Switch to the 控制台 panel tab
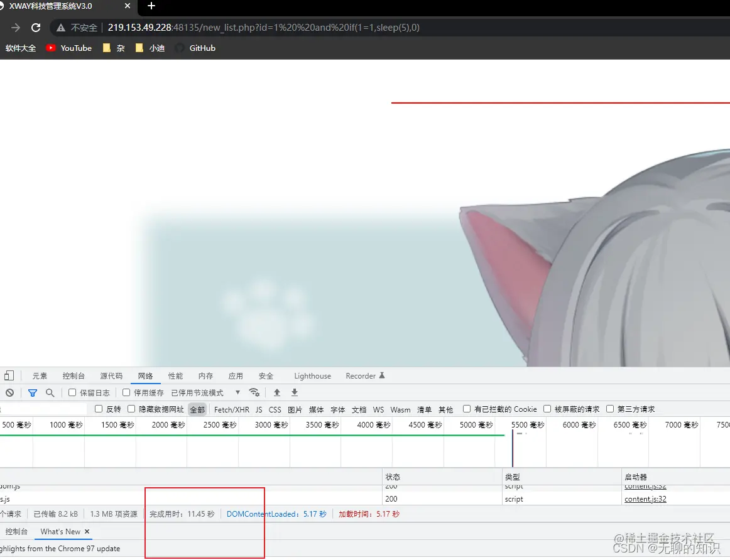730x560 pixels. (74, 376)
